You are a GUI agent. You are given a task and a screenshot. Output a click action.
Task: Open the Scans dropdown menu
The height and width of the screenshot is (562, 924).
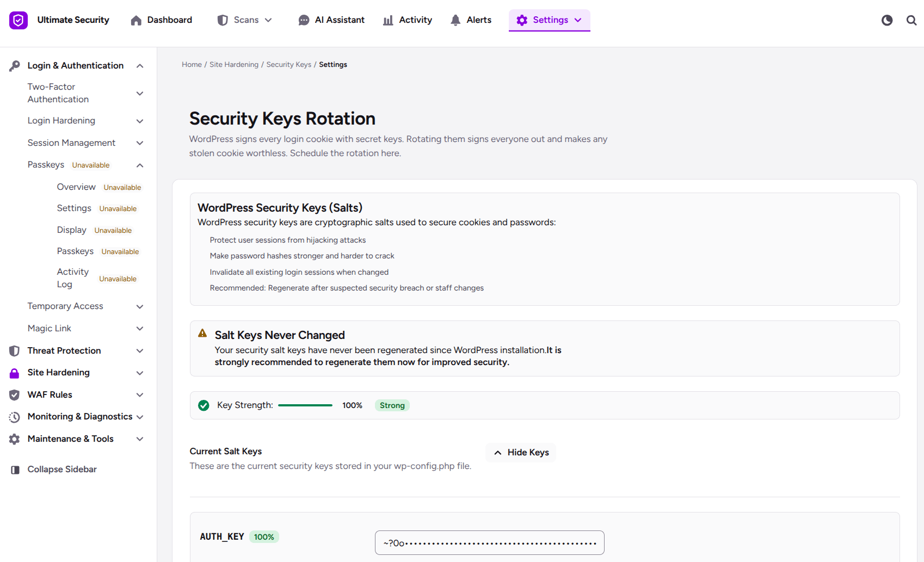pos(245,20)
